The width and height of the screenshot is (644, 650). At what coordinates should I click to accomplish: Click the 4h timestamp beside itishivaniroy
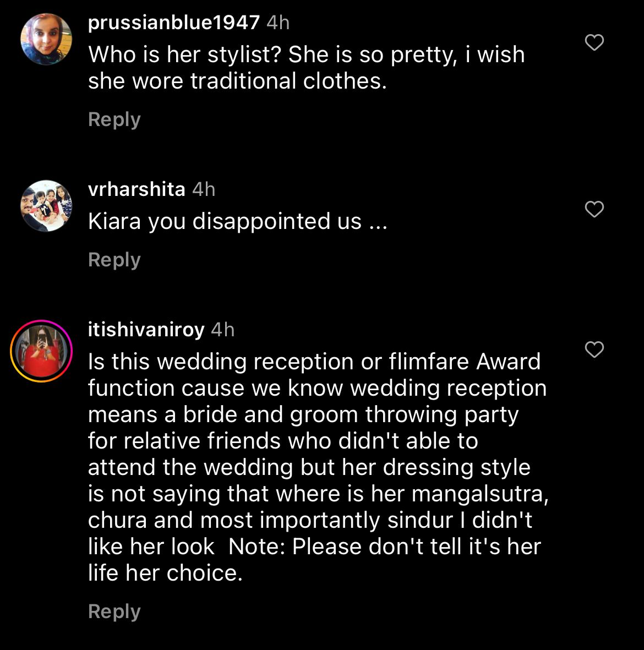[x=223, y=330]
